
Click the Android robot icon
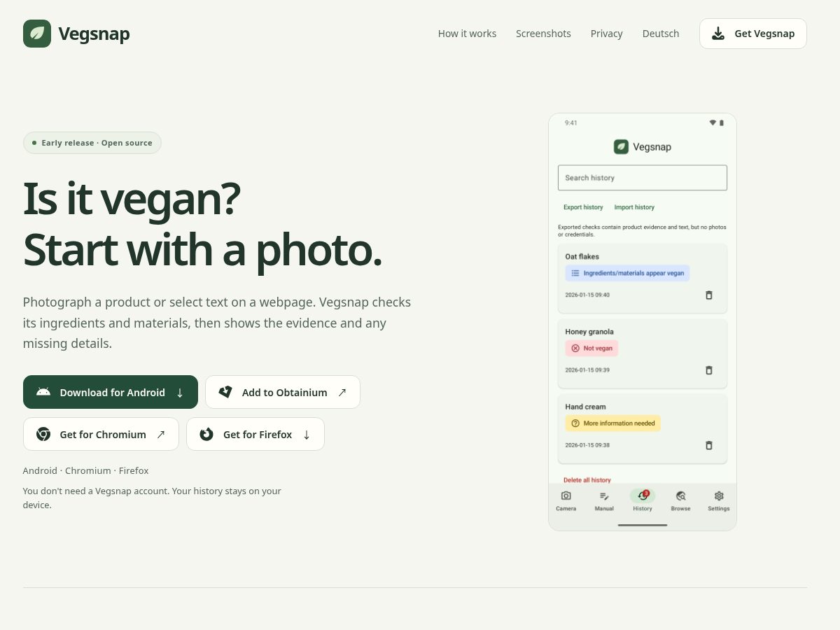pos(43,392)
